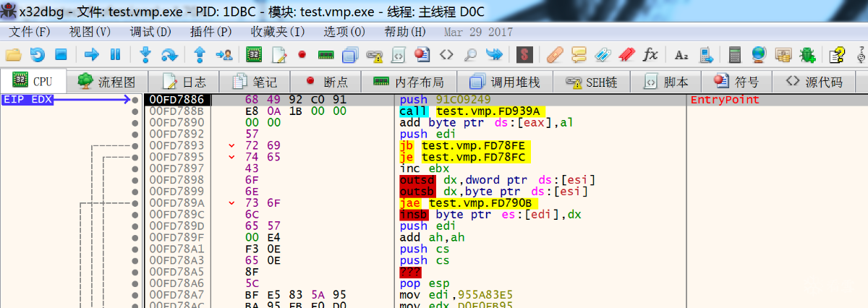868x308 pixels.
Task: Click the open file folder toolbar icon
Action: [x=13, y=54]
